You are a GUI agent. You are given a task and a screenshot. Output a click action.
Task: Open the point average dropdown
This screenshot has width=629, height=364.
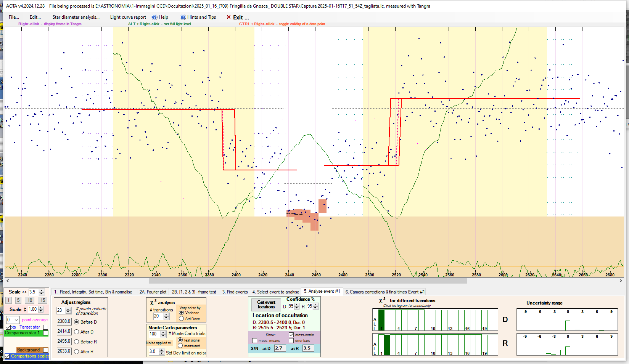tap(16, 320)
